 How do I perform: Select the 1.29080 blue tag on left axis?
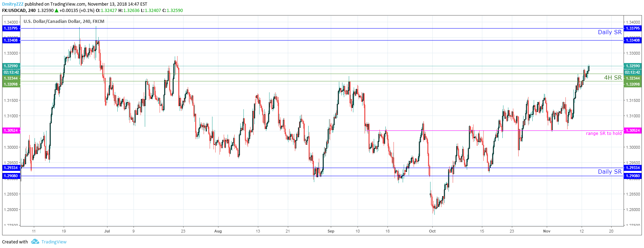pyautogui.click(x=11, y=176)
